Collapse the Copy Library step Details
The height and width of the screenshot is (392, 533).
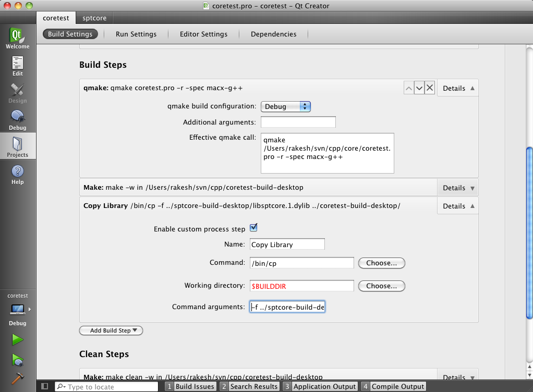click(x=458, y=206)
